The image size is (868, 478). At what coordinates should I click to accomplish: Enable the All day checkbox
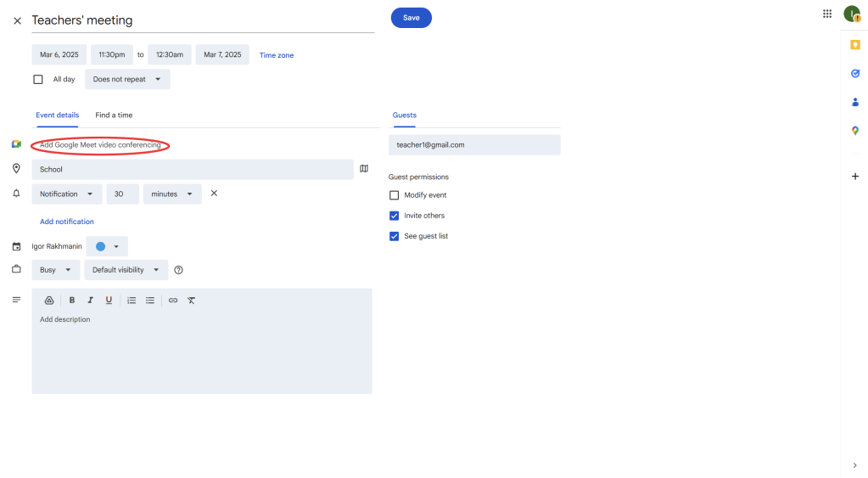[38, 80]
